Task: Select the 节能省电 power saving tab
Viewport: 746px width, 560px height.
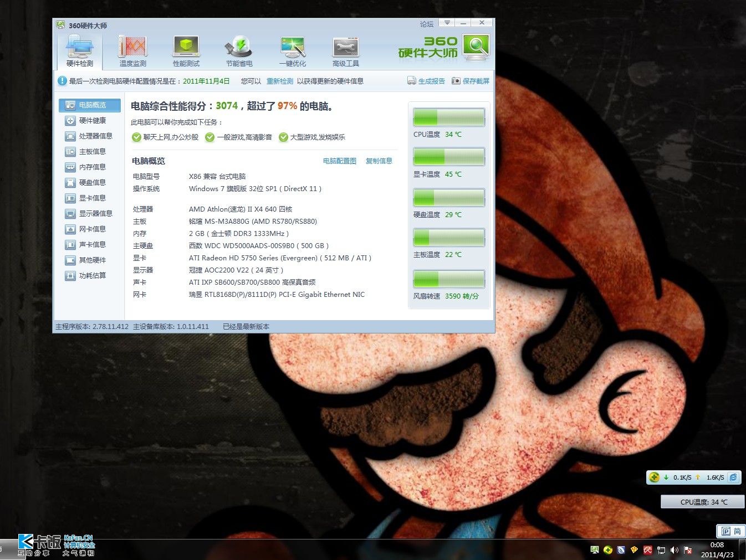Action: (x=239, y=51)
